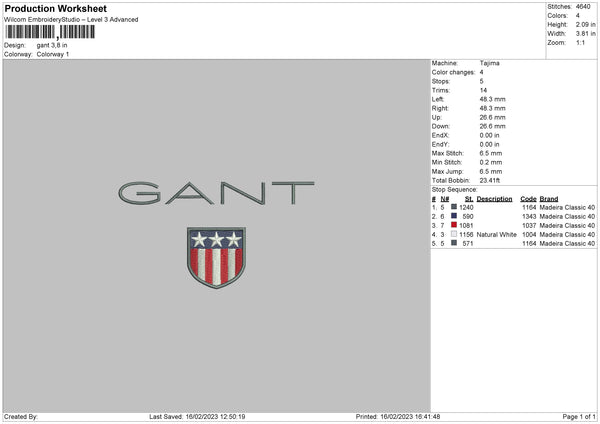Screen dimensions: 600x424
Task: Click the Width value 3.81 in
Action: [x=585, y=34]
